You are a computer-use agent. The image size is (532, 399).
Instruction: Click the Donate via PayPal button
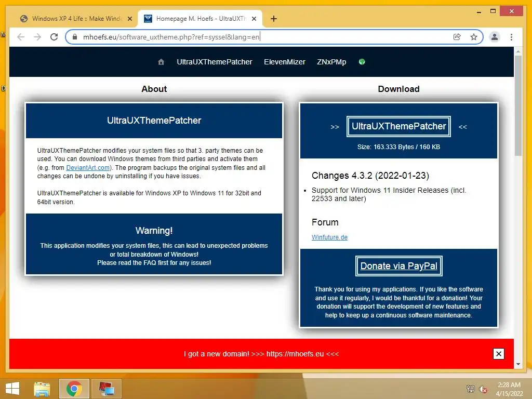(398, 266)
